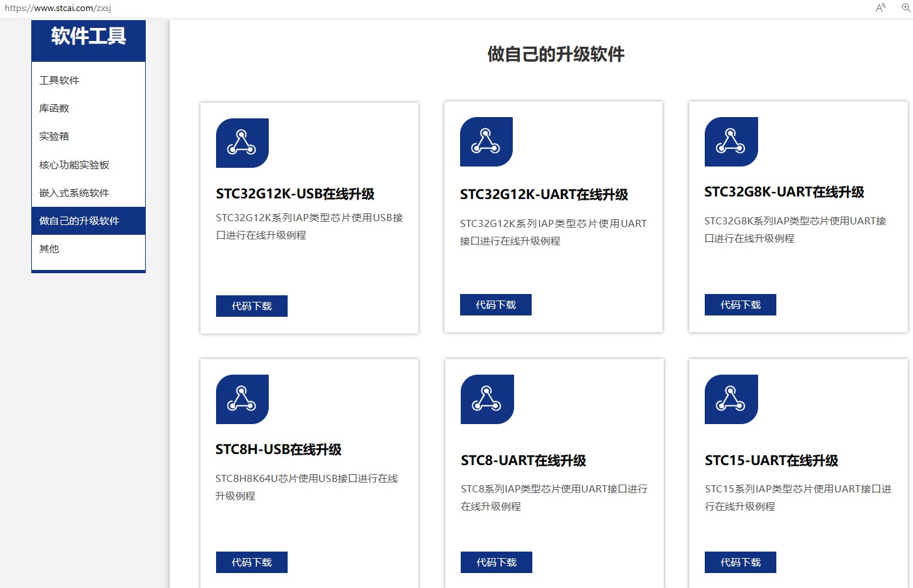Open the read aloud icon in address bar
Image resolution: width=913 pixels, height=588 pixels.
pos(880,8)
